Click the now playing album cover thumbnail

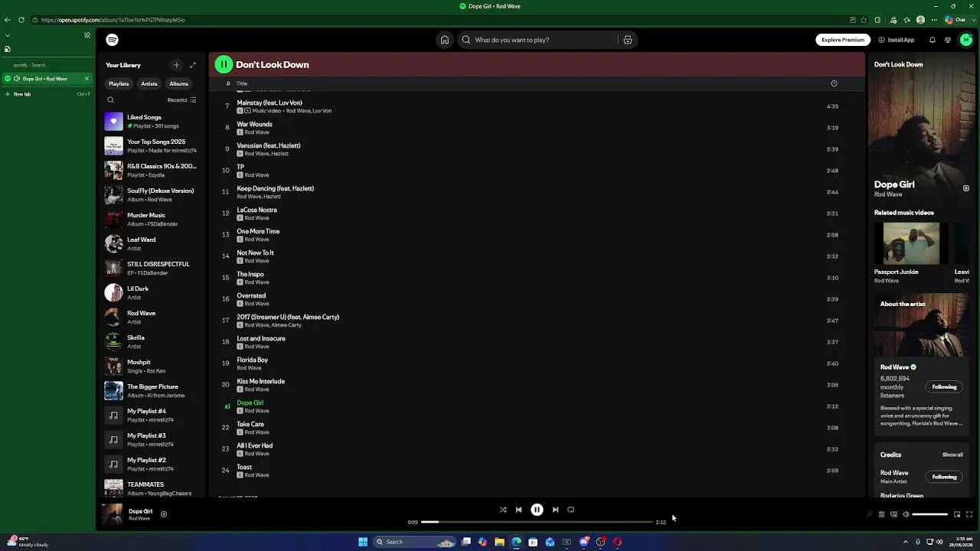[113, 514]
